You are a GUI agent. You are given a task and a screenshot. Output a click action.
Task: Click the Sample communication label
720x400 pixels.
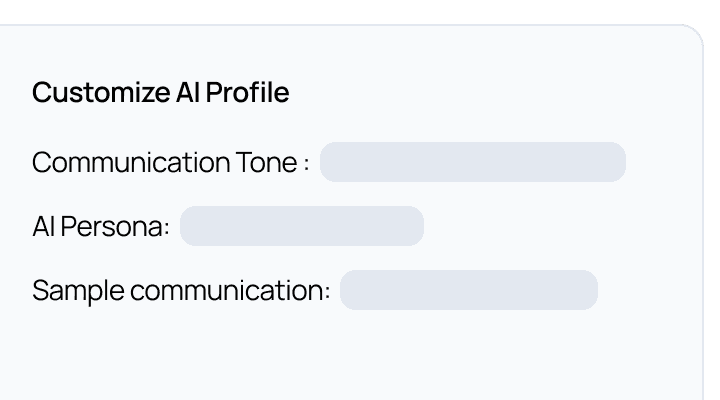[x=181, y=291]
